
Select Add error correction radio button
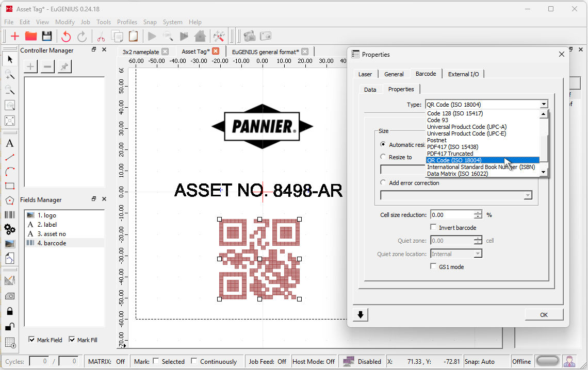383,182
